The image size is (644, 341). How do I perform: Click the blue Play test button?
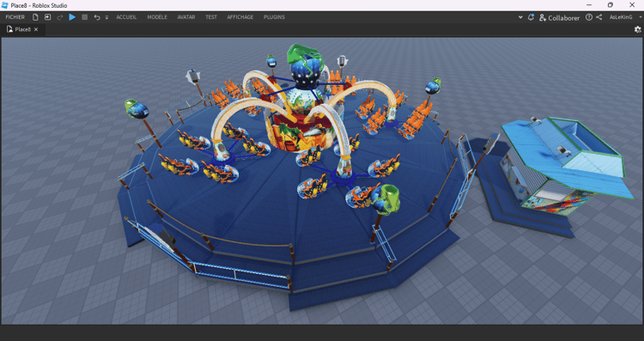coord(72,17)
